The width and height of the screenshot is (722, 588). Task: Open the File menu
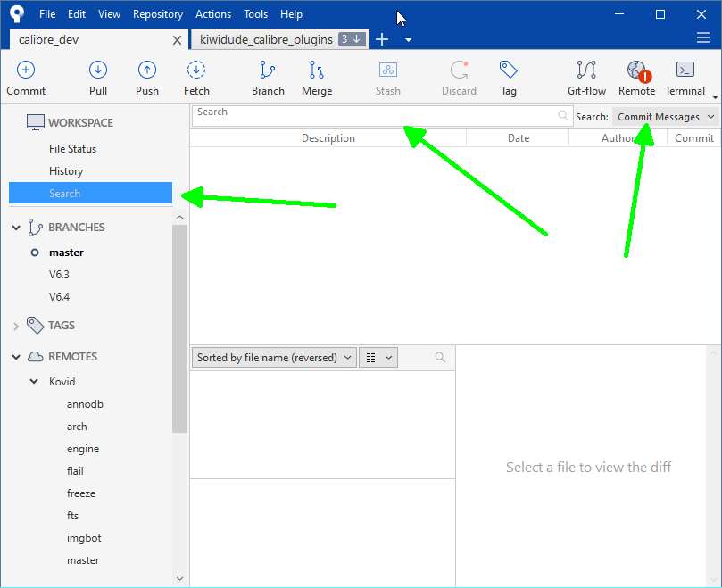47,14
